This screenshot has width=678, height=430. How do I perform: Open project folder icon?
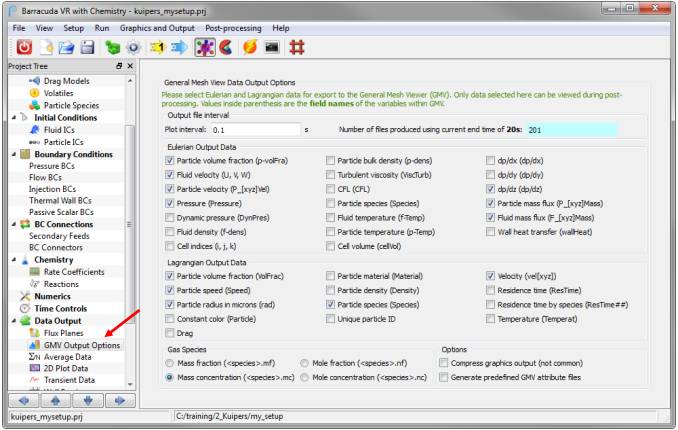click(x=67, y=47)
